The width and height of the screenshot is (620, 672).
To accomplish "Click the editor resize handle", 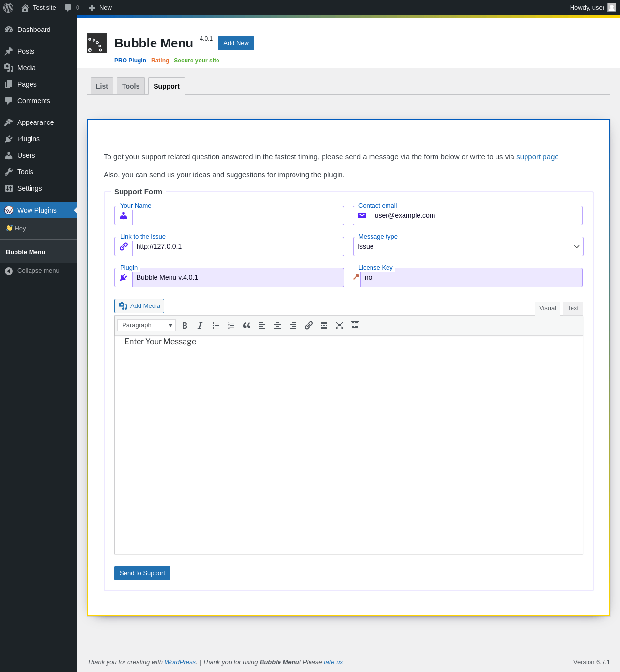I will [579, 550].
